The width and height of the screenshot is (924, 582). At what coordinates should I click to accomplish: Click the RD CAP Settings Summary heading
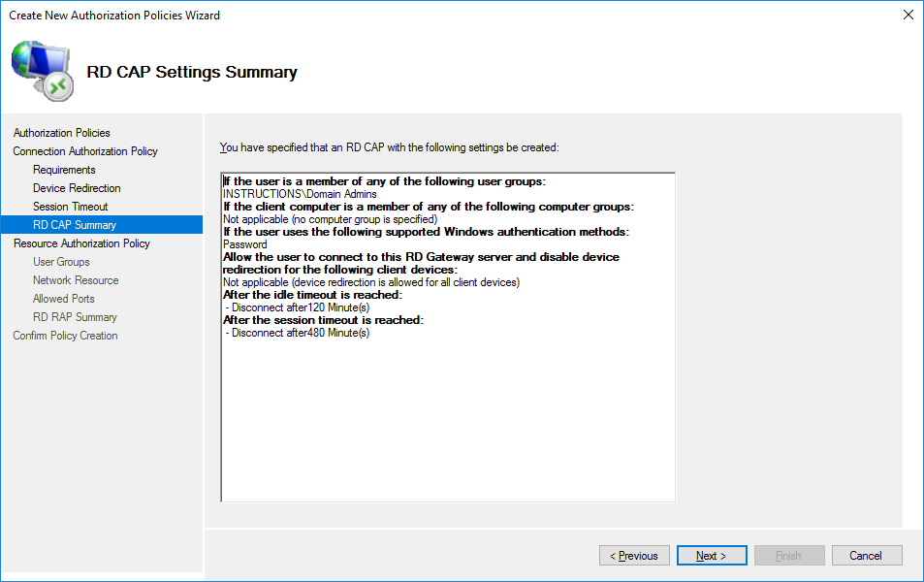coord(192,72)
